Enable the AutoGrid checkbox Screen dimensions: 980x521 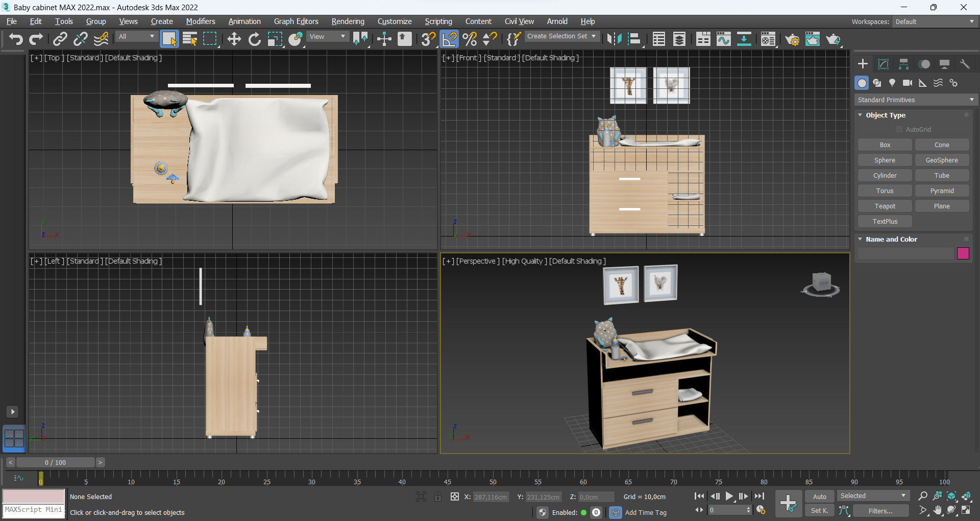(899, 129)
